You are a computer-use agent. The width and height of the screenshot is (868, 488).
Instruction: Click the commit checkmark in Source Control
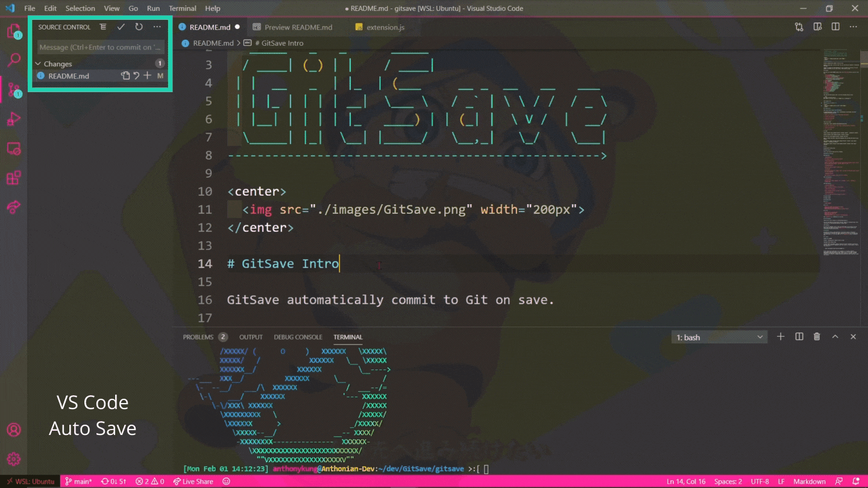pos(121,27)
